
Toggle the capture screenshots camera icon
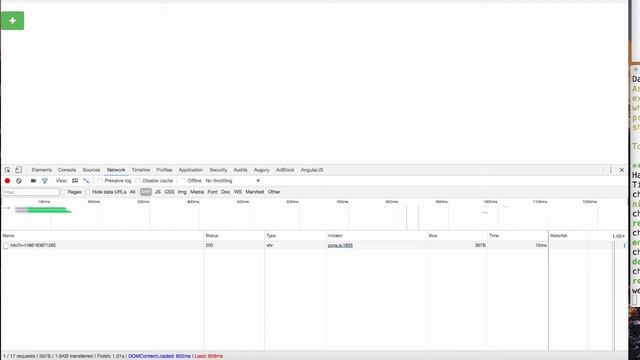pyautogui.click(x=33, y=180)
